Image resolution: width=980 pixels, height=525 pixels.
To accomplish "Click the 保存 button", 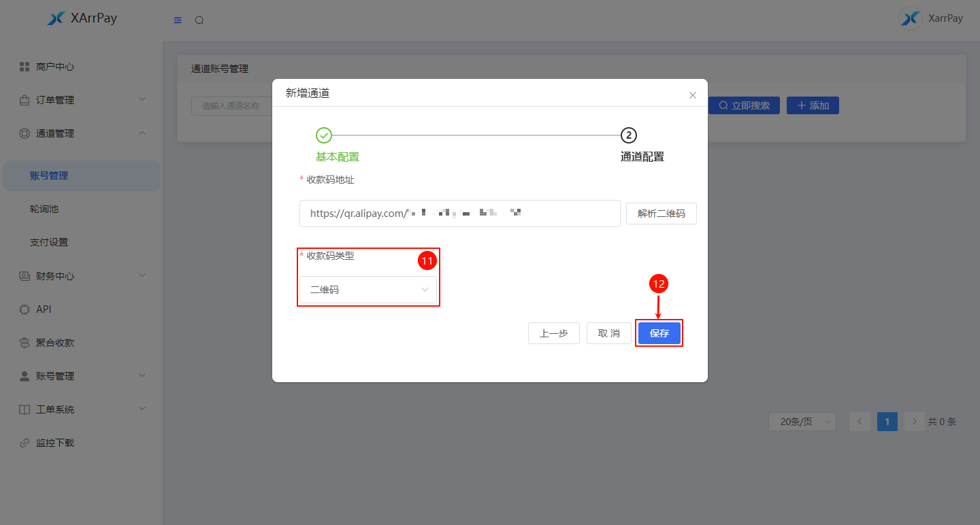I will [x=659, y=333].
